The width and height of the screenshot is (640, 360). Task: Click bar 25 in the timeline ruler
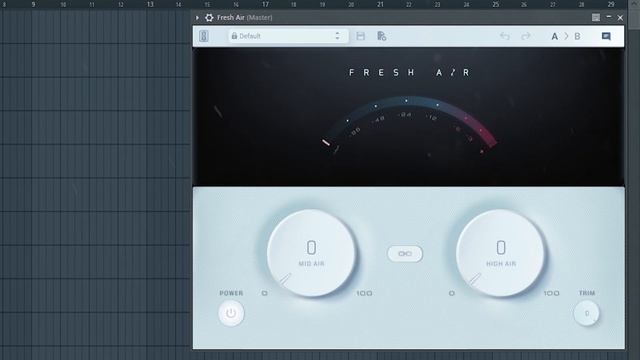point(496,4)
